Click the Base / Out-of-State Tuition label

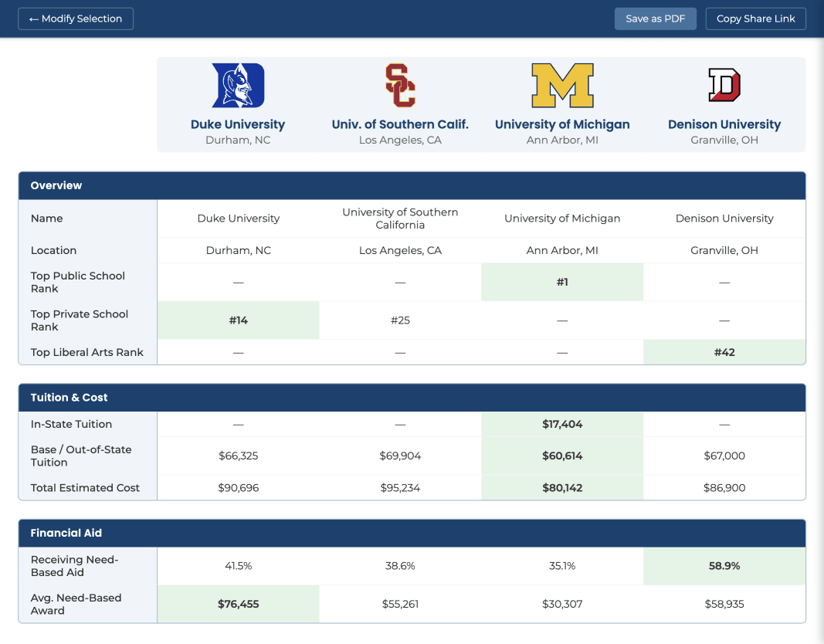81,456
